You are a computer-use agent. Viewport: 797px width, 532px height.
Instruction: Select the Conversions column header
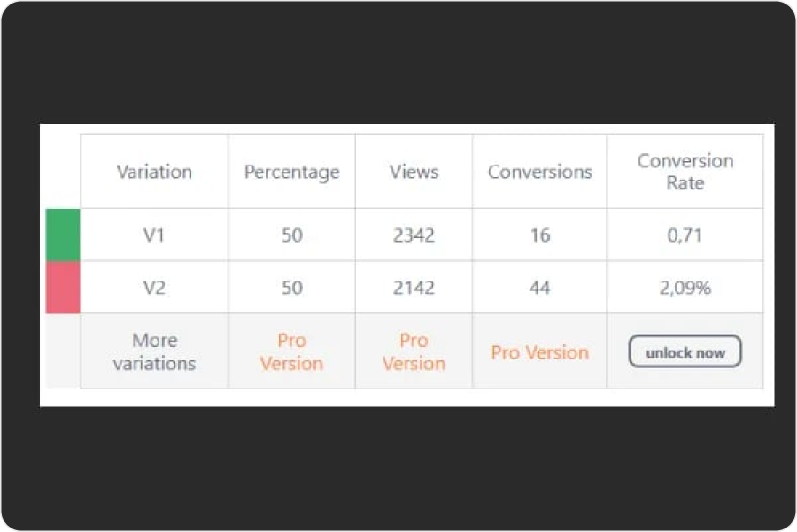[x=538, y=172]
